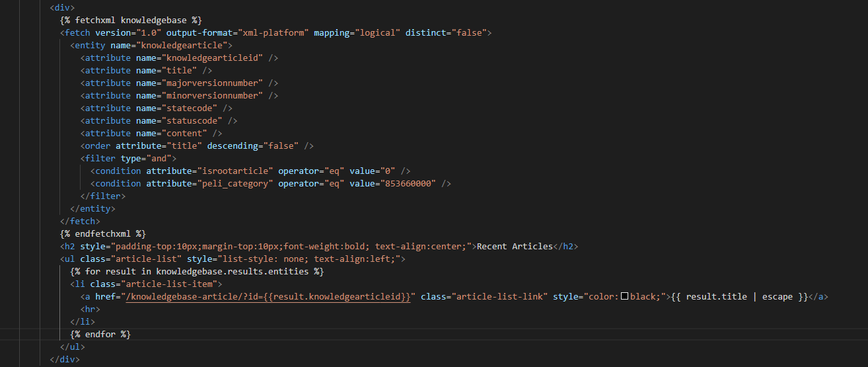Click the "peli_category" condition attribute
The height and width of the screenshot is (367, 868).
236,183
